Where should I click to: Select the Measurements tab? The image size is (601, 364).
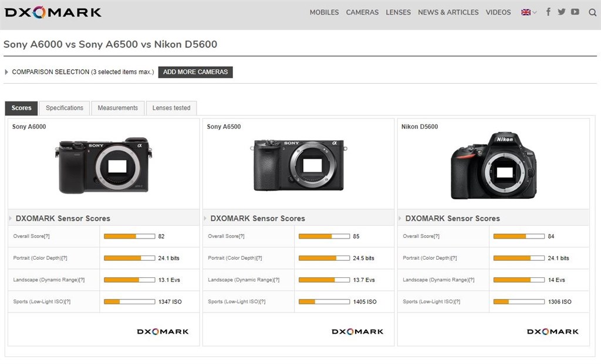click(117, 108)
